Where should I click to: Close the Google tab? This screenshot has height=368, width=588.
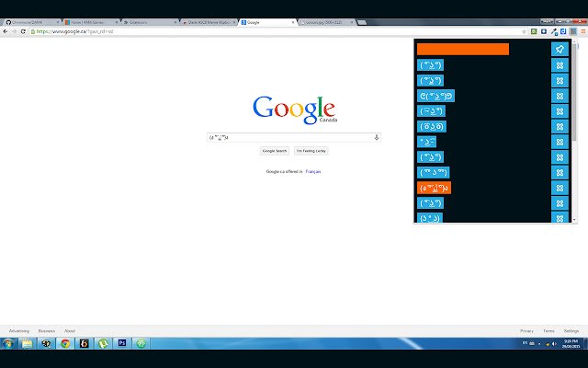(293, 22)
